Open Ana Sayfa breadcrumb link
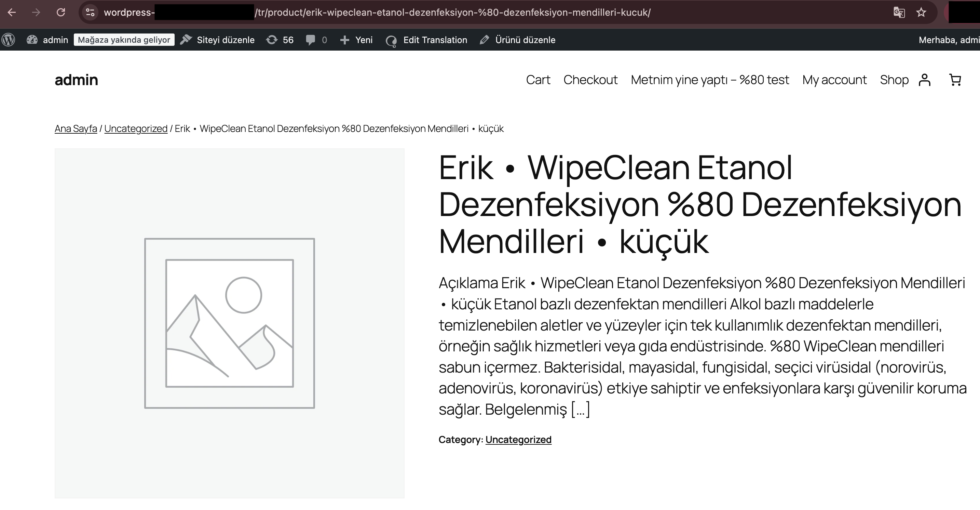Viewport: 980px width, 510px height. [x=76, y=129]
